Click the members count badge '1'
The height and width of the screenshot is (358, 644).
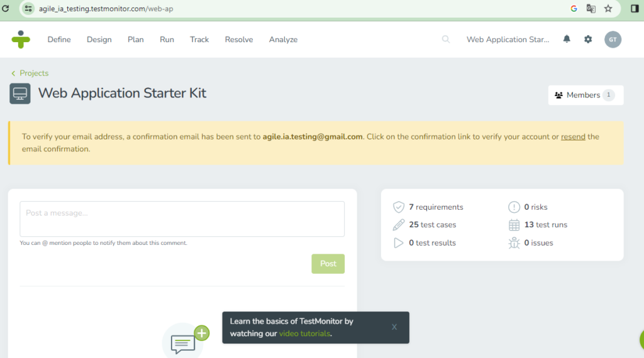(x=609, y=95)
